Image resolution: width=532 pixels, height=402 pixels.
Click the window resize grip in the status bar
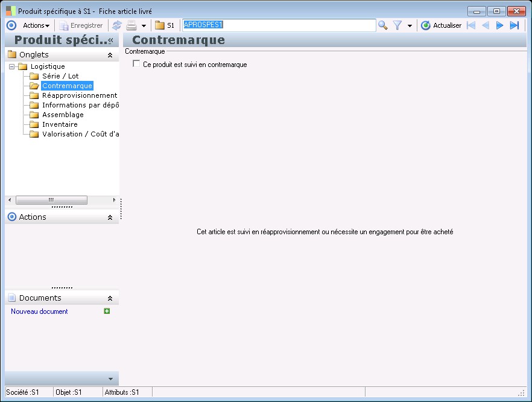click(x=522, y=393)
